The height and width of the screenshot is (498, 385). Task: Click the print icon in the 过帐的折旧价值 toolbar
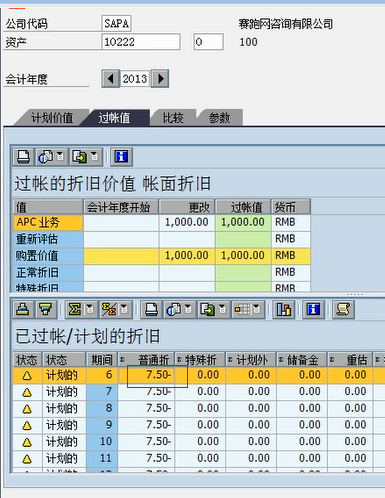point(23,156)
